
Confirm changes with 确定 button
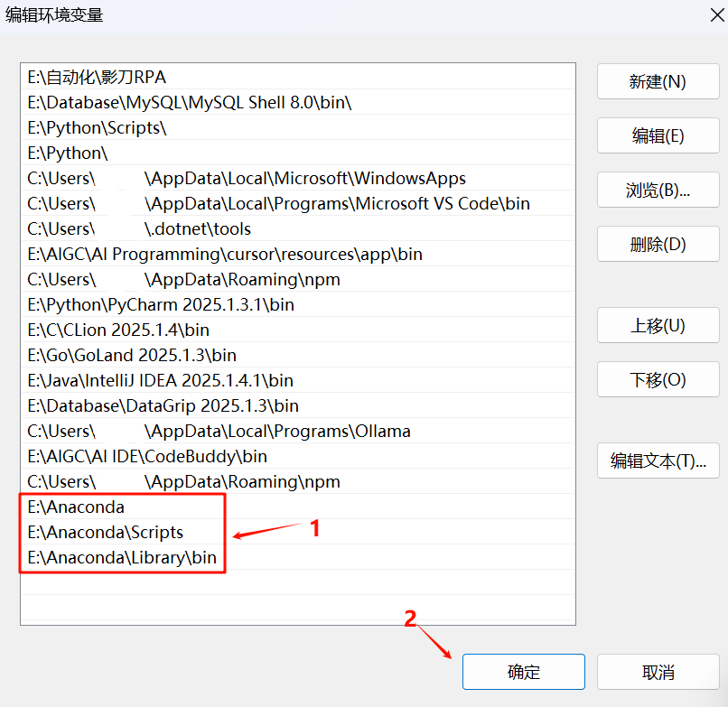[523, 673]
